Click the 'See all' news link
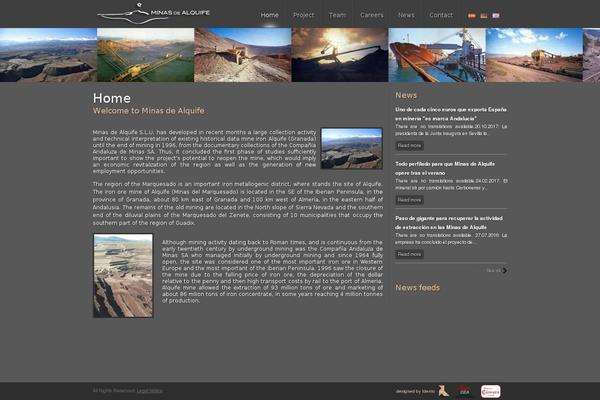The width and height of the screenshot is (600, 400). coord(493,271)
